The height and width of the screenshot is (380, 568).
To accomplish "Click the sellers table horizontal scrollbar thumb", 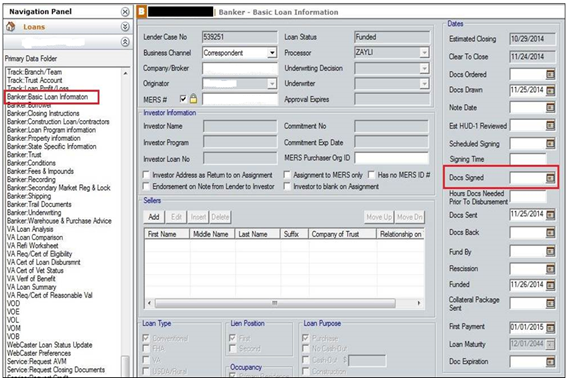I will (x=275, y=303).
